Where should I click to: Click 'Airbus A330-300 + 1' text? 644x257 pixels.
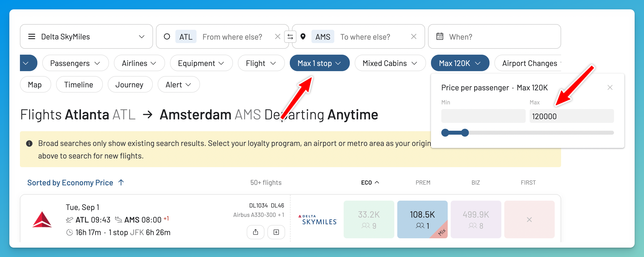(259, 215)
